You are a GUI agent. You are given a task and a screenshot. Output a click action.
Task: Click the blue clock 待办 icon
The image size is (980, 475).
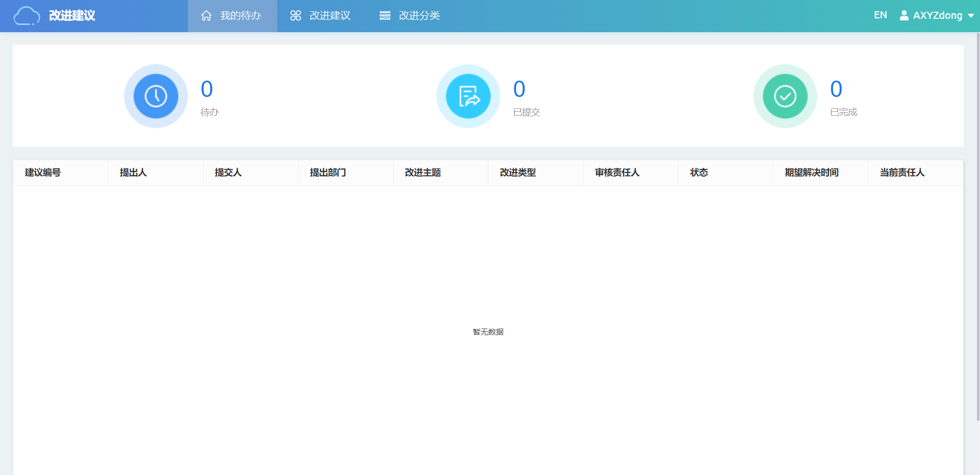(x=156, y=96)
